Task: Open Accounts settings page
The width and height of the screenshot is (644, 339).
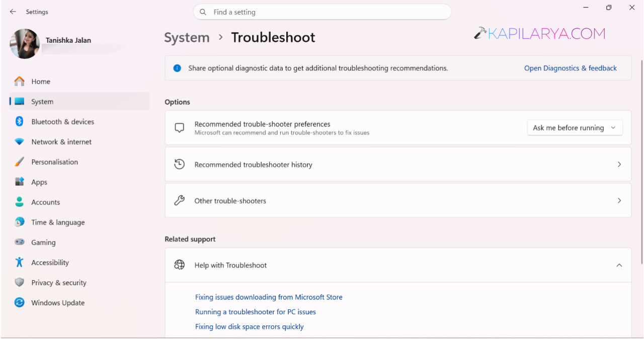Action: tap(79, 202)
